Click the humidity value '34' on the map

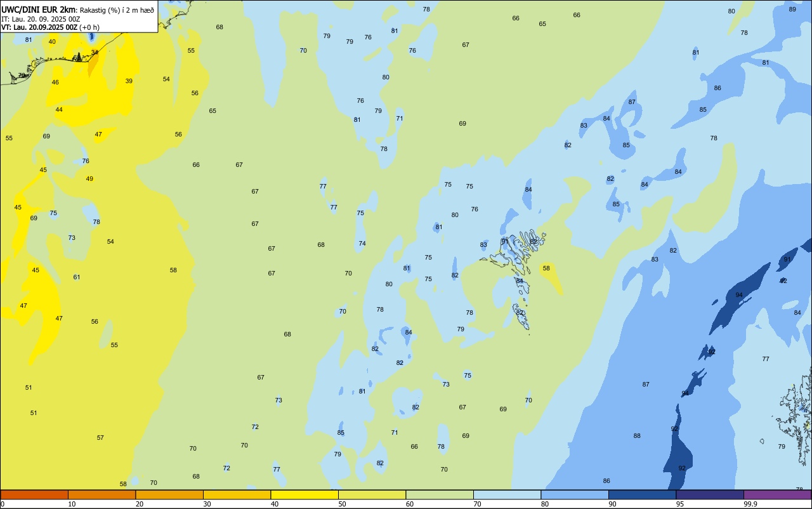coord(95,52)
